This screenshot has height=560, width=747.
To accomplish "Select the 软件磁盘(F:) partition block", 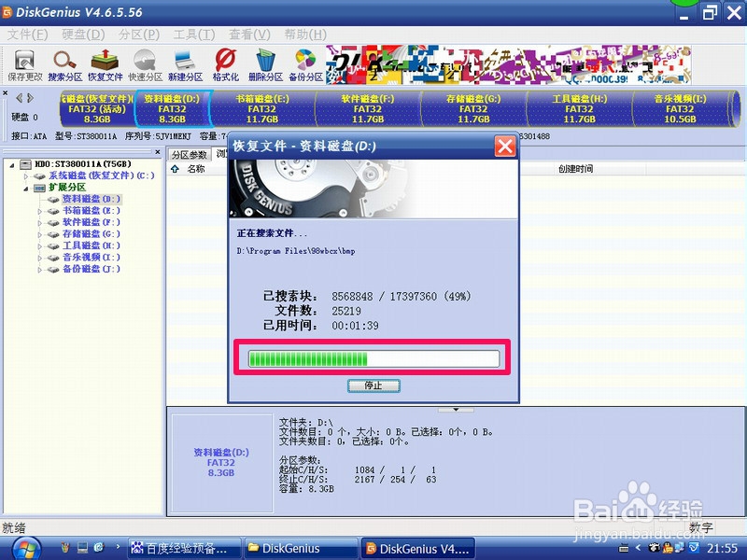I will [368, 109].
